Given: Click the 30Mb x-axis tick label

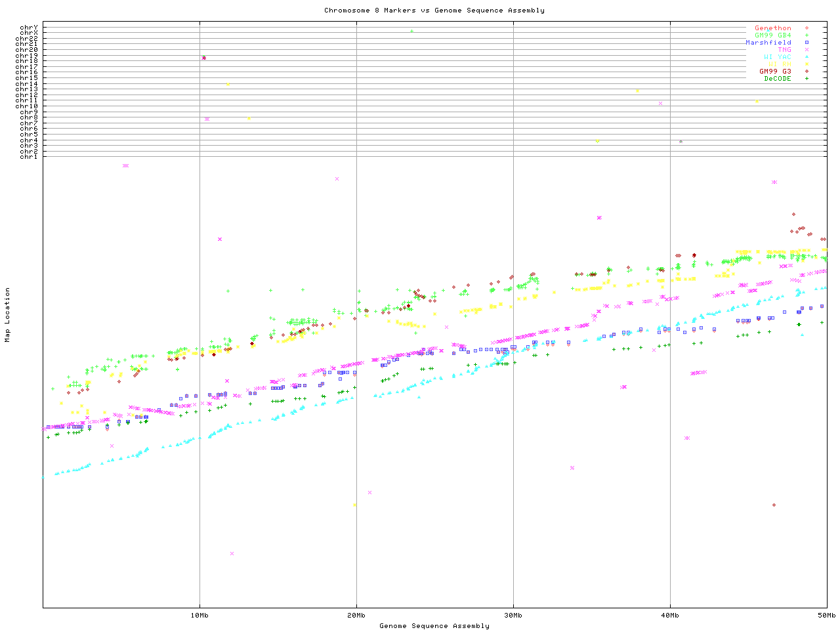Looking at the screenshot, I should (x=513, y=616).
